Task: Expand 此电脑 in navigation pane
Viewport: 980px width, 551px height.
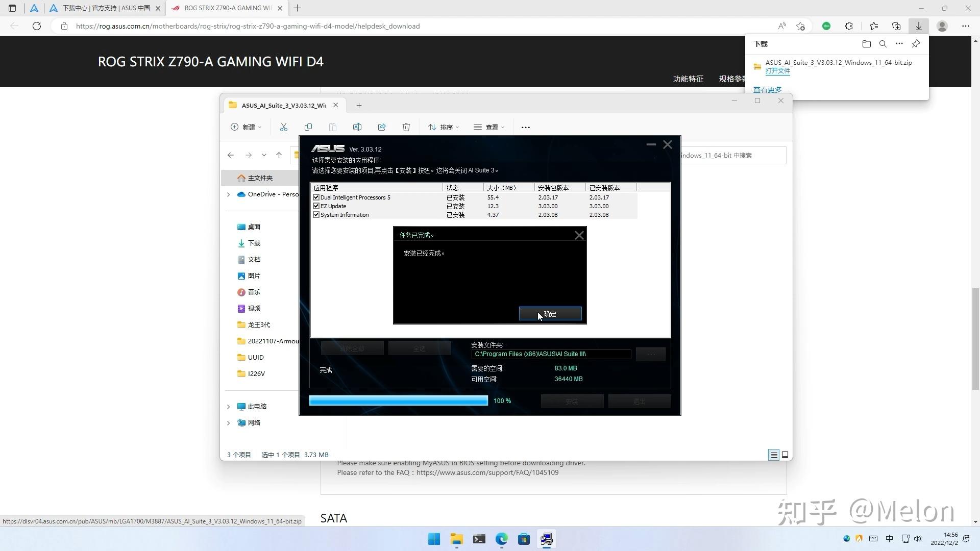Action: click(229, 407)
